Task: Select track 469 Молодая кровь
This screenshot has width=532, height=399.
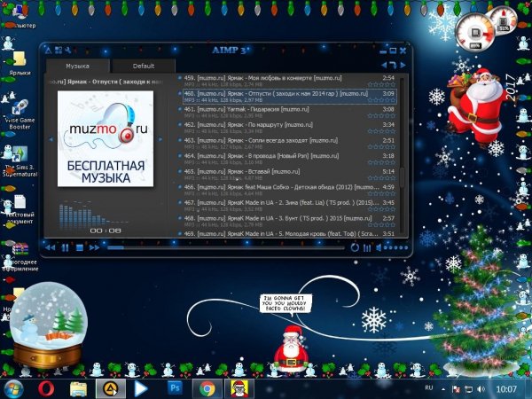Action: point(289,233)
